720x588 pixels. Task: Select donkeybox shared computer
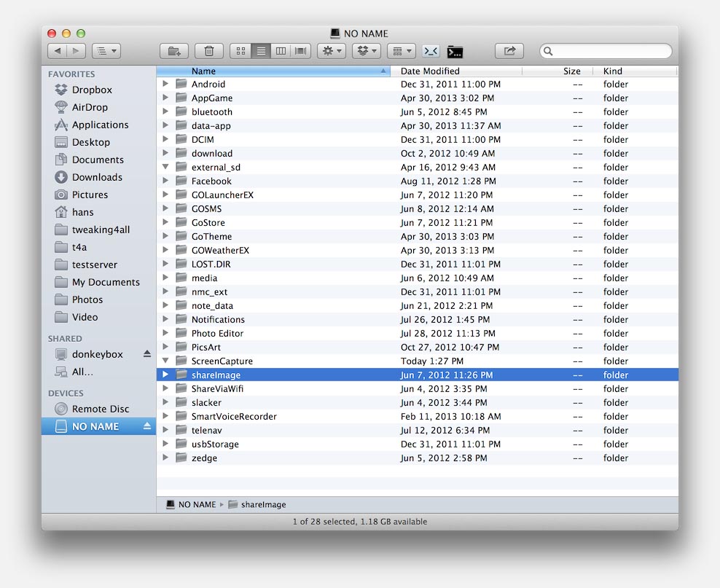pyautogui.click(x=98, y=354)
